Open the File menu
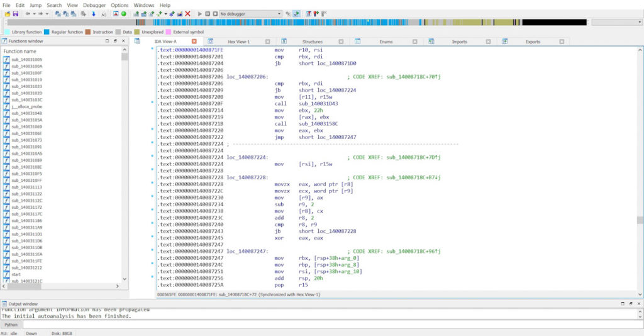 pyautogui.click(x=6, y=5)
